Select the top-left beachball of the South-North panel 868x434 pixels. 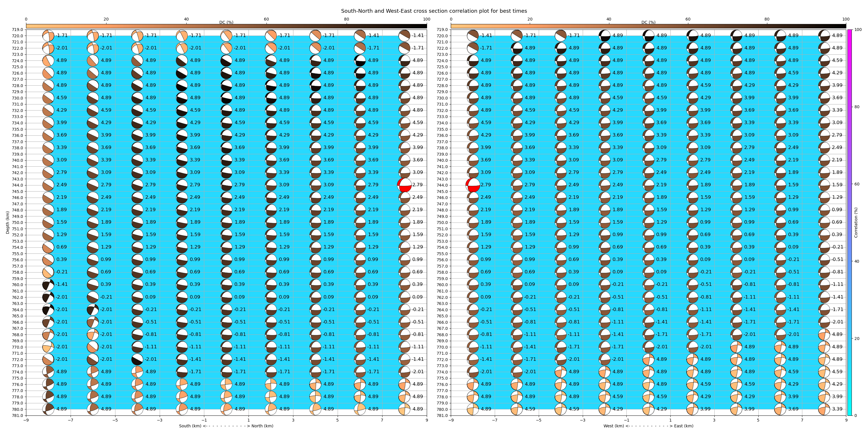pos(48,35)
